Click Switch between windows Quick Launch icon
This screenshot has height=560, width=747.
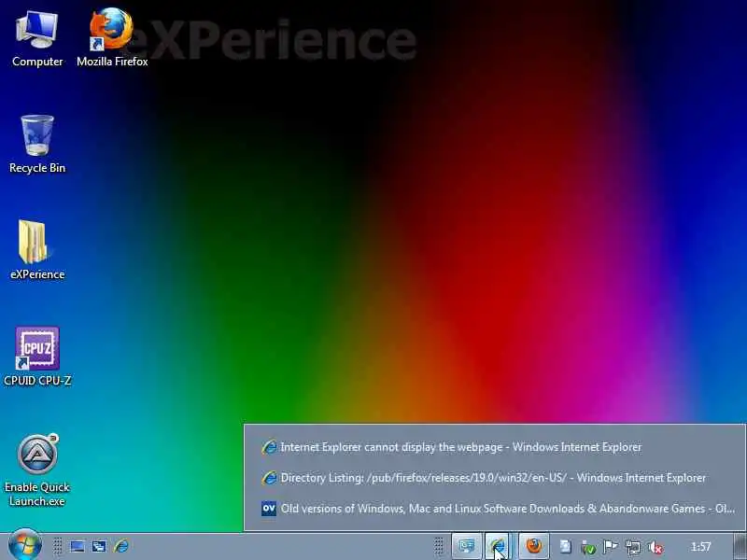[99, 546]
